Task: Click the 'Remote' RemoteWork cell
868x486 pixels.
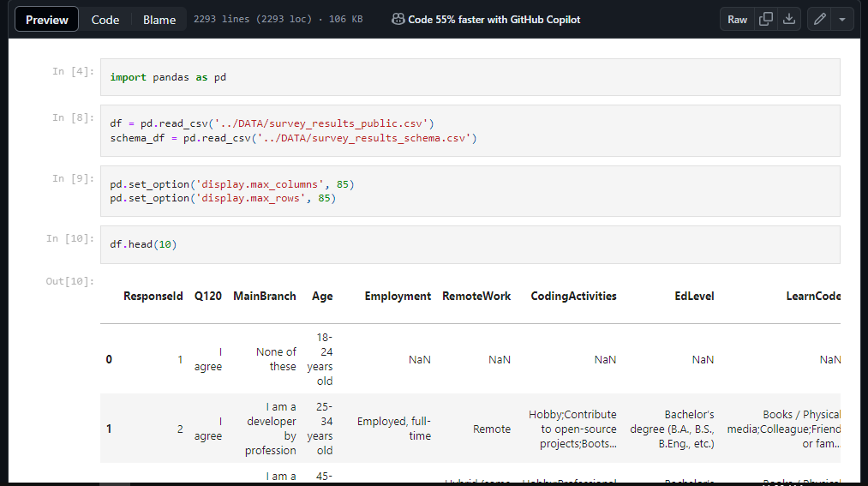Action: [492, 429]
